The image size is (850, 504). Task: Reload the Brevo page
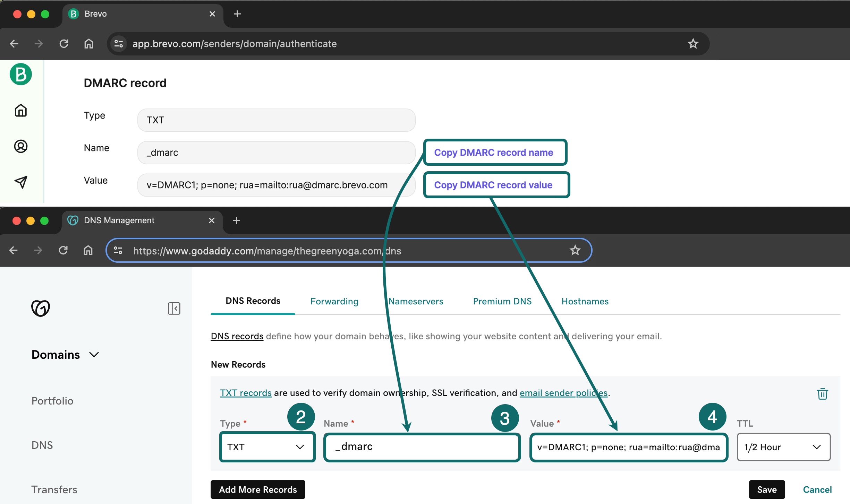(x=64, y=44)
